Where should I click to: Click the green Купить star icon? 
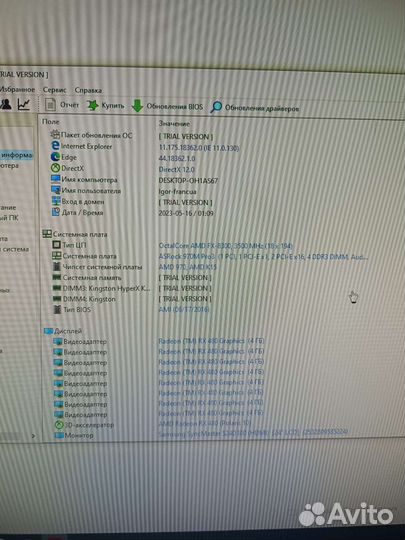coord(92,105)
